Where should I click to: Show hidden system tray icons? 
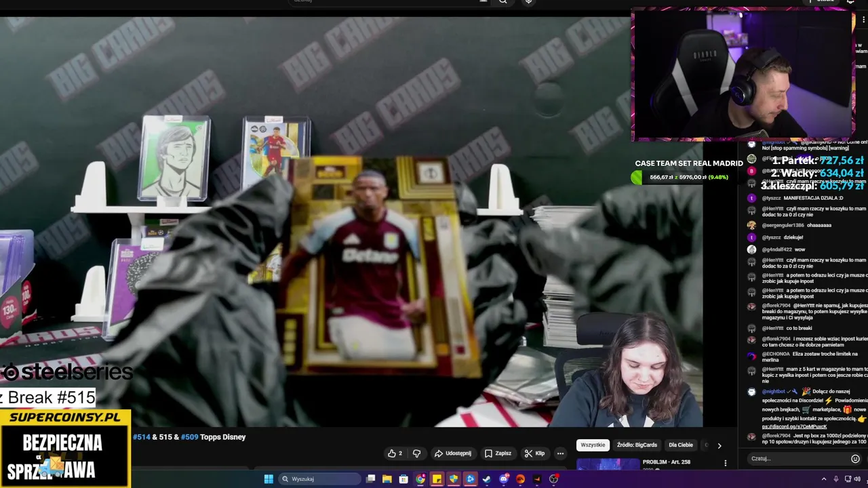[824, 479]
